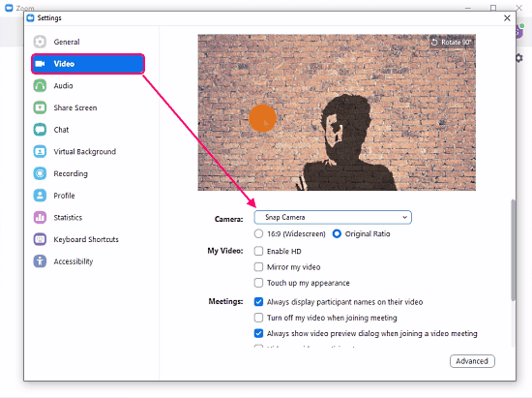
Task: Go to Virtual Background settings
Action: point(88,151)
